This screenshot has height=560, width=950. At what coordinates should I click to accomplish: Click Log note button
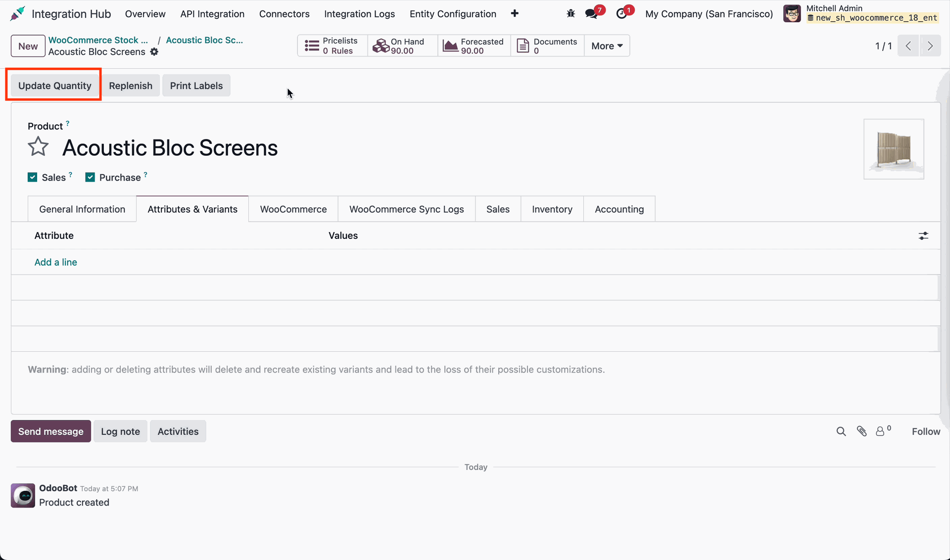[120, 431]
